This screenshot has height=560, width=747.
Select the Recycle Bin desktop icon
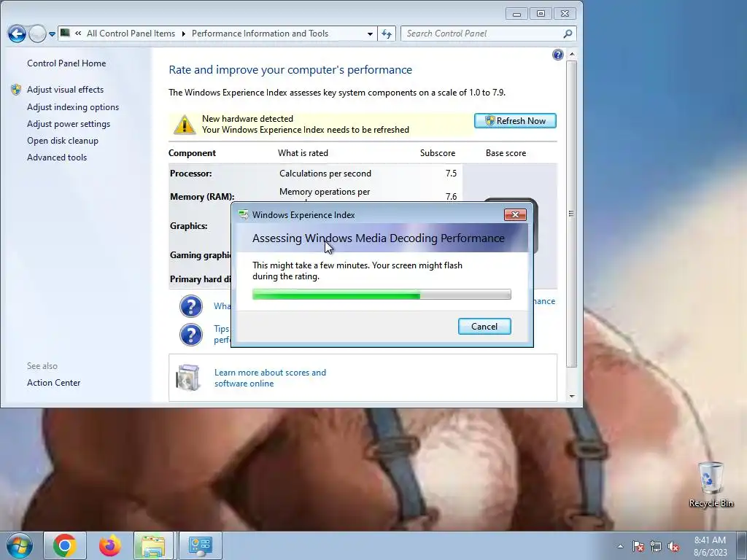(x=711, y=484)
